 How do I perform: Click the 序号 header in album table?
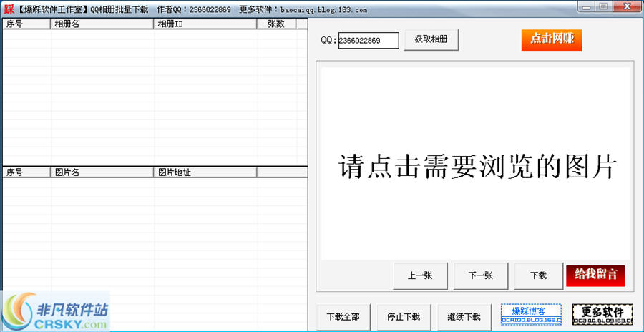tap(26, 24)
